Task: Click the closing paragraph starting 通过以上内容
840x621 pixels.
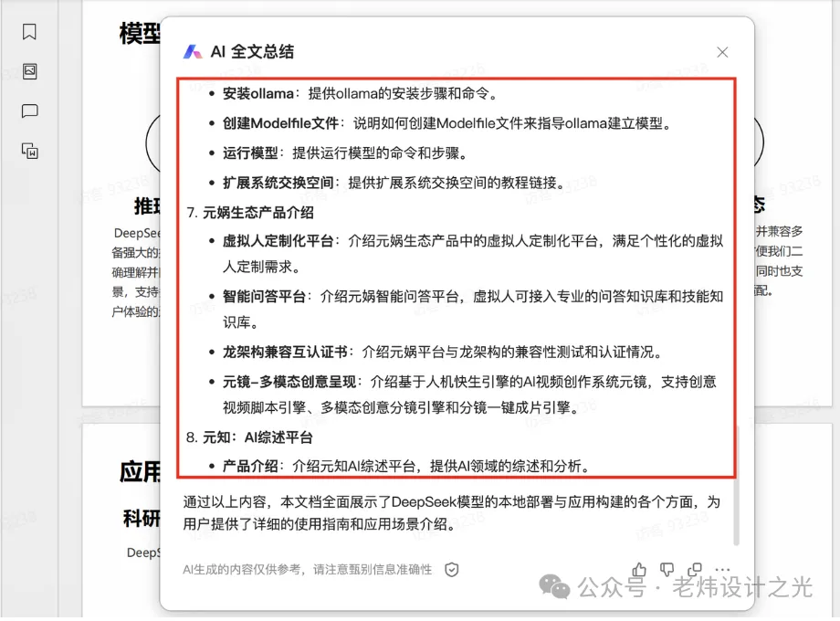Action: [452, 512]
